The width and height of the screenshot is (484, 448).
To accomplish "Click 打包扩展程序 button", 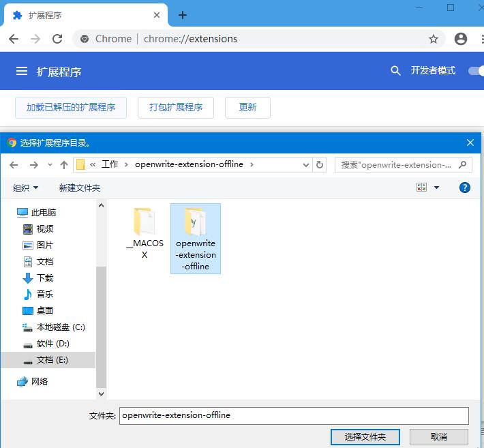I will (x=176, y=108).
